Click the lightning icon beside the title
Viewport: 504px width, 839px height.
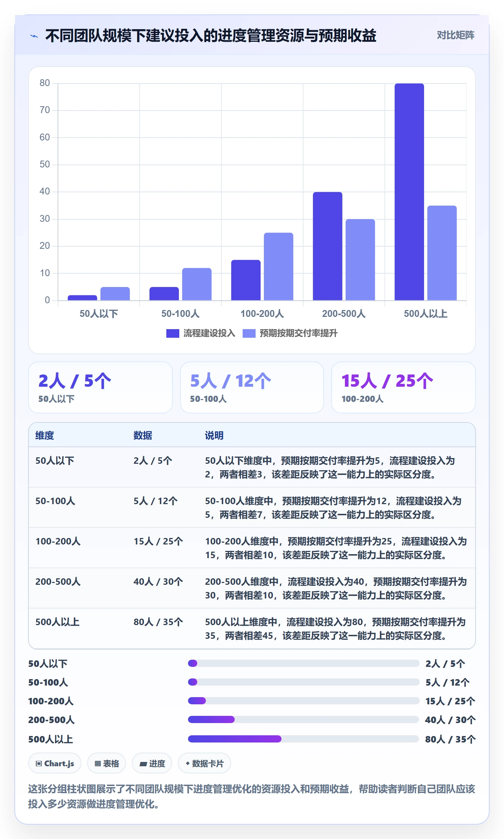34,36
